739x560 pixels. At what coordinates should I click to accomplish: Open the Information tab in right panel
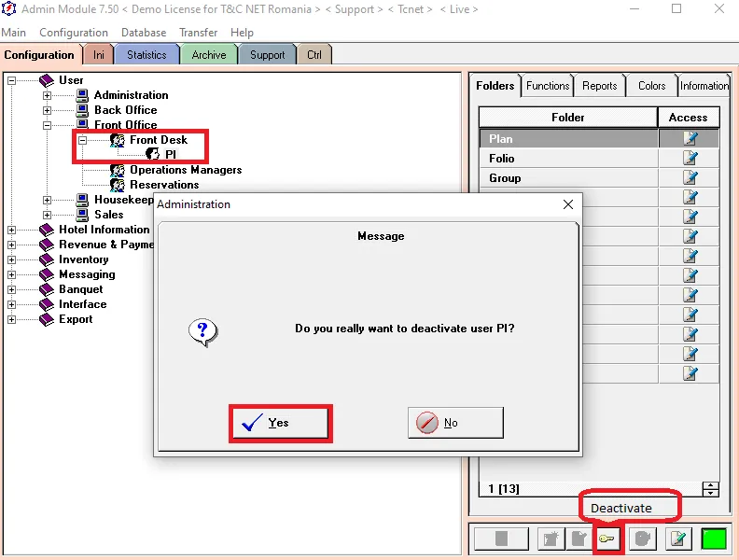point(704,86)
